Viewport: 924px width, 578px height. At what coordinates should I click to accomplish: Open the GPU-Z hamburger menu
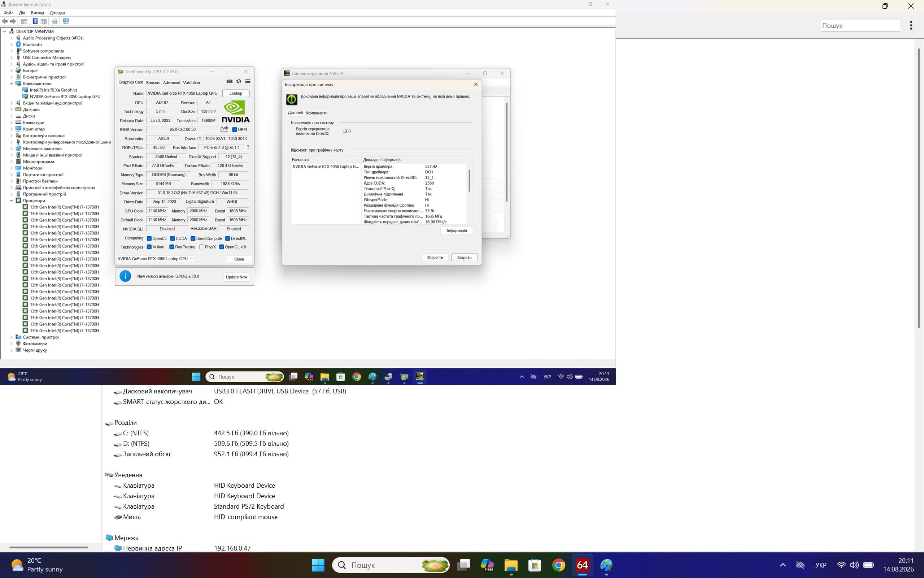coord(248,81)
